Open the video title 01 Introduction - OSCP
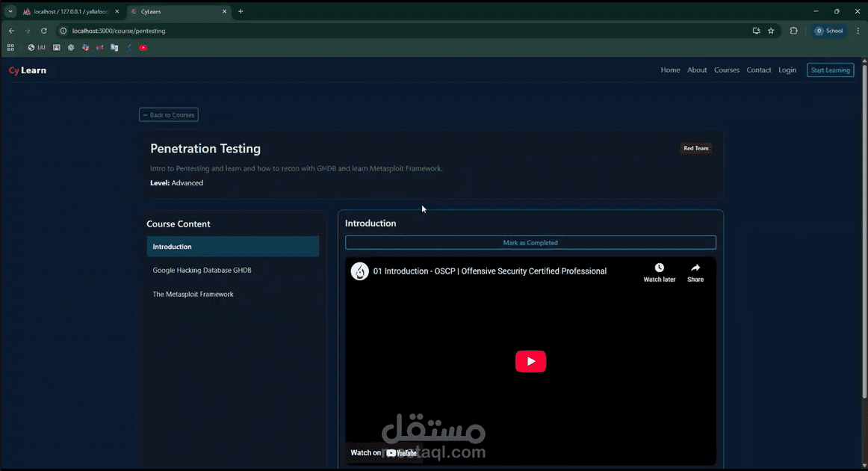Screen dimensions: 868x471 490,271
